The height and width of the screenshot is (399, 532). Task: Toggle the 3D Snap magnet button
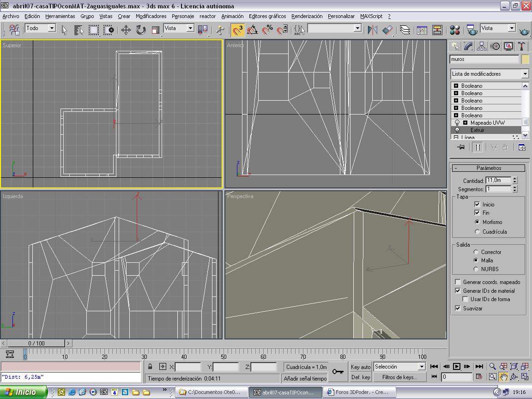[238, 30]
